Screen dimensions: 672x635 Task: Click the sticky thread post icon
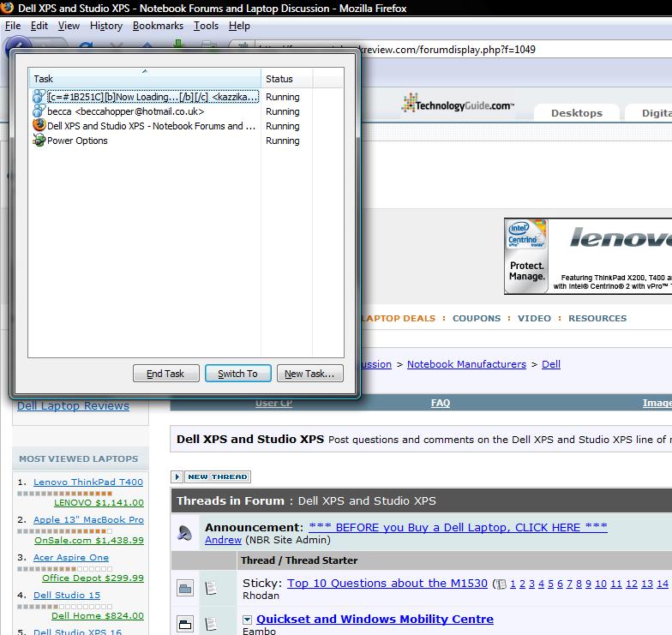point(212,588)
